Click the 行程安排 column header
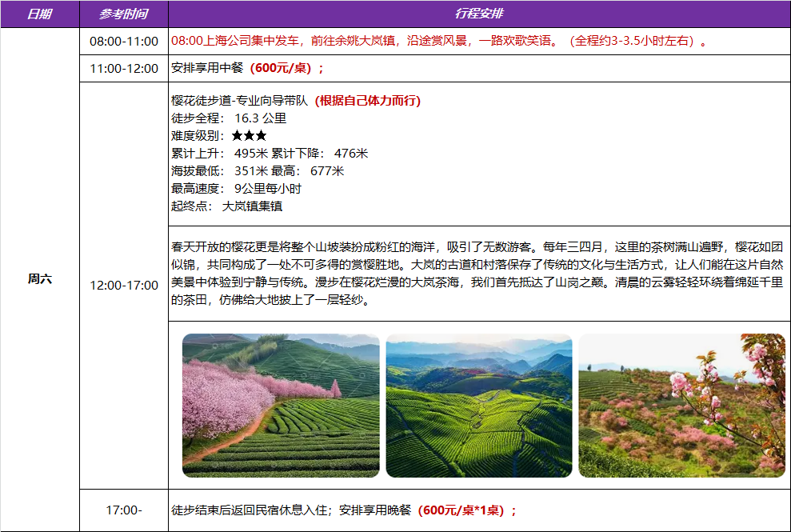Image resolution: width=791 pixels, height=532 pixels. pos(478,14)
